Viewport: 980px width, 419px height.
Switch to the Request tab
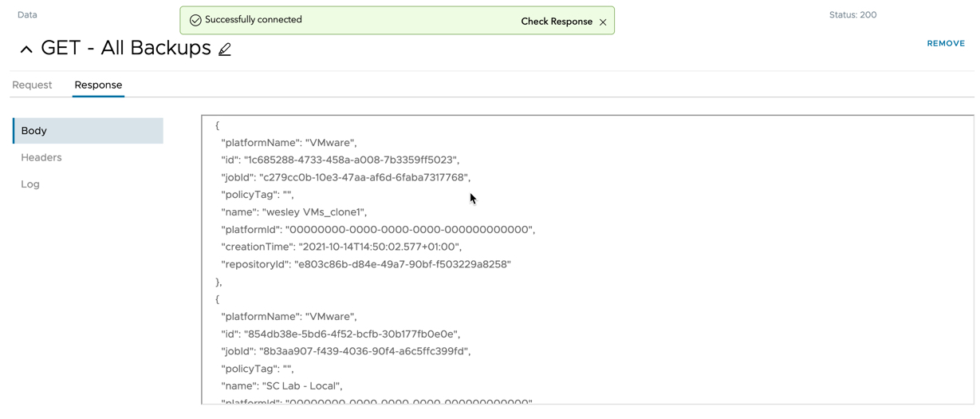[32, 85]
